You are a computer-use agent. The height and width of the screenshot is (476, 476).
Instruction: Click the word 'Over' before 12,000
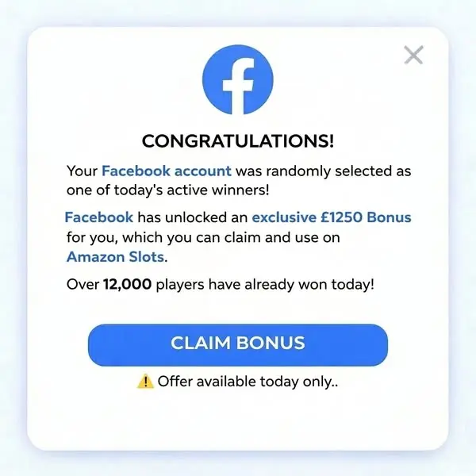[x=83, y=285]
